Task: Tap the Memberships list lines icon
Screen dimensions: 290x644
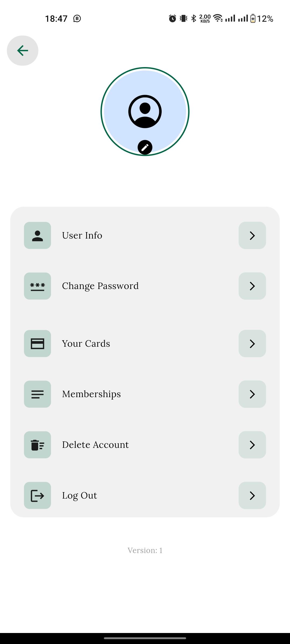Action: 38,394
